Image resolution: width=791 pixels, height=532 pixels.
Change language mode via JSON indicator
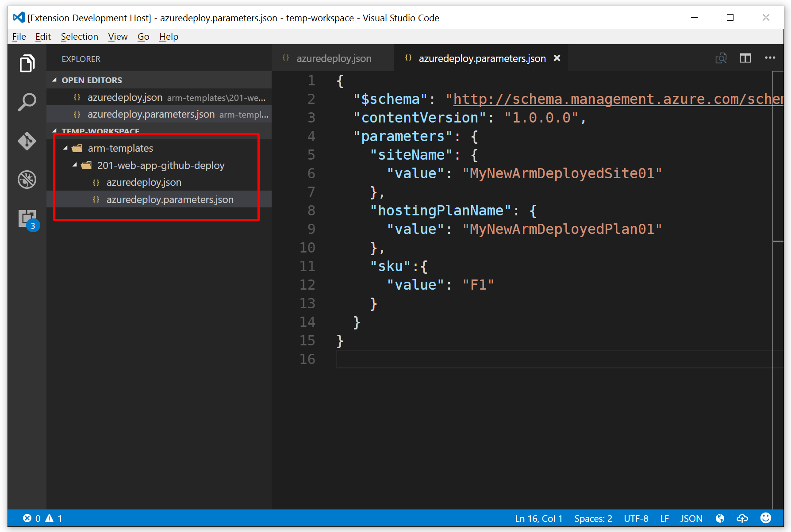click(691, 518)
